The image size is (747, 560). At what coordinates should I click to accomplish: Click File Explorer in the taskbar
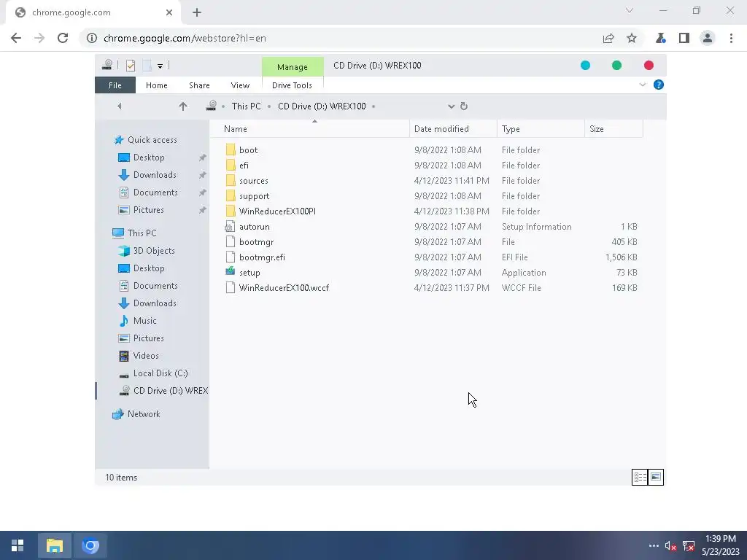[54, 545]
